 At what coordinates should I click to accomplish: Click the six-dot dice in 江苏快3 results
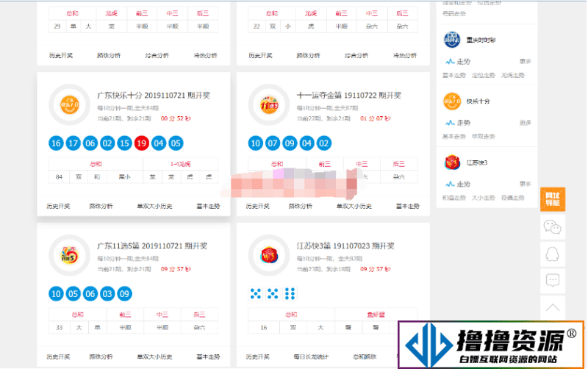[x=290, y=293]
